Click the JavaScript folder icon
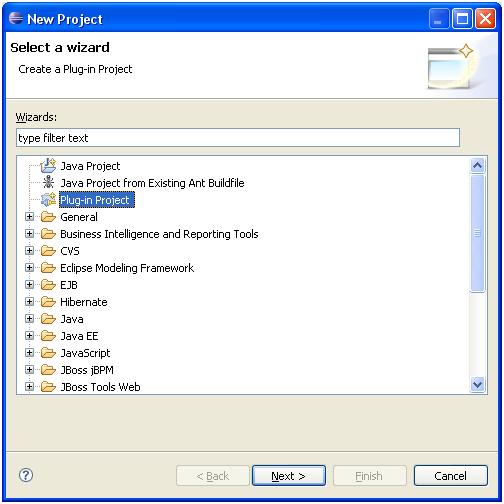Screen dimensions: 504x504 tap(48, 353)
